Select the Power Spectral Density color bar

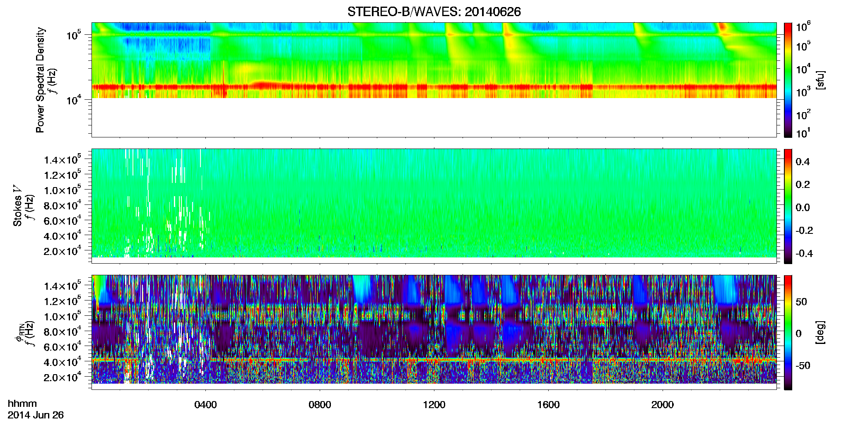[788, 80]
